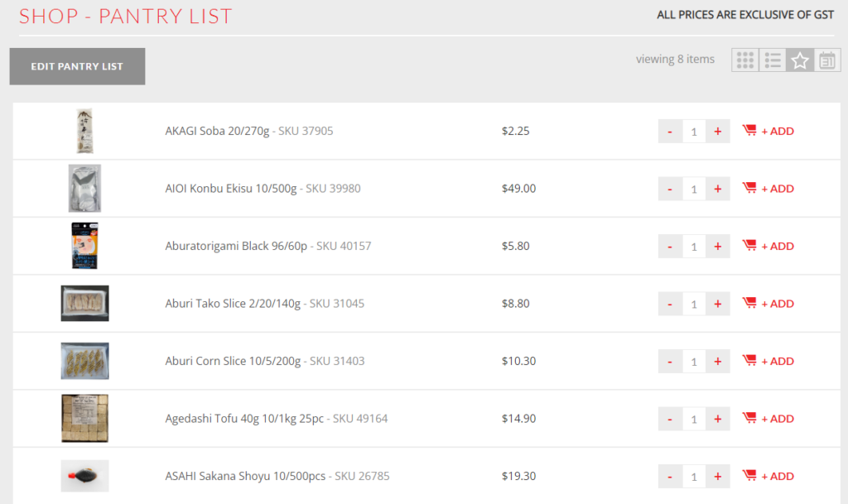The height and width of the screenshot is (504, 848).
Task: Increase quantity for AIOI Konbu Ekisu
Action: click(718, 189)
